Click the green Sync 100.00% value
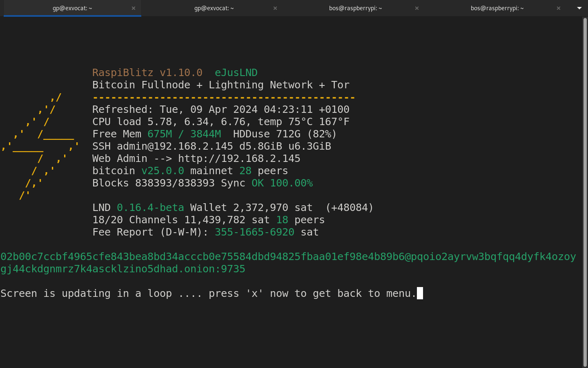588x368 pixels. pyautogui.click(x=291, y=183)
